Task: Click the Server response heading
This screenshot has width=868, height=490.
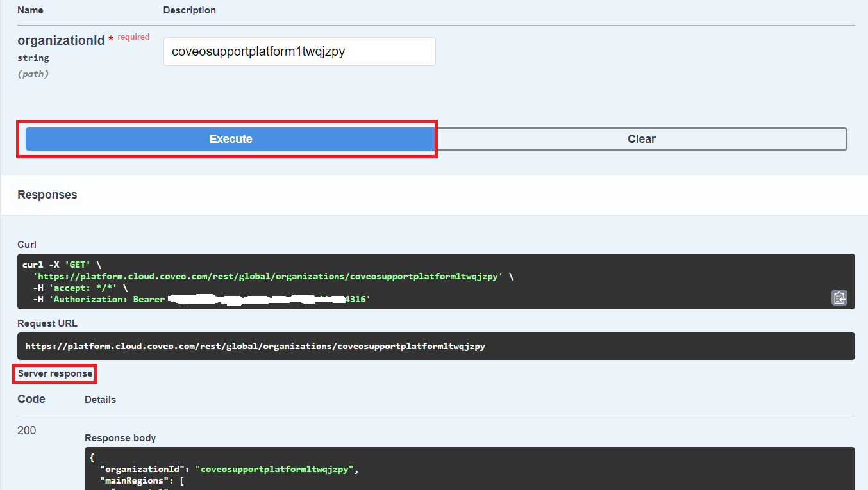Action: 55,373
